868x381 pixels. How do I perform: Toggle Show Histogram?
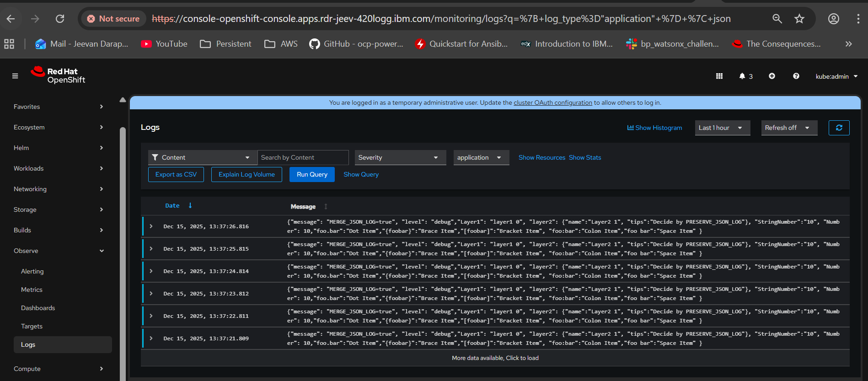pyautogui.click(x=654, y=128)
